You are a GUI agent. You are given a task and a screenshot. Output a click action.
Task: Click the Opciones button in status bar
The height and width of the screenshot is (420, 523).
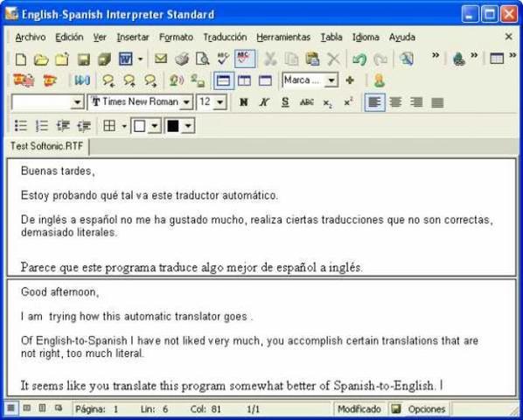click(x=418, y=409)
